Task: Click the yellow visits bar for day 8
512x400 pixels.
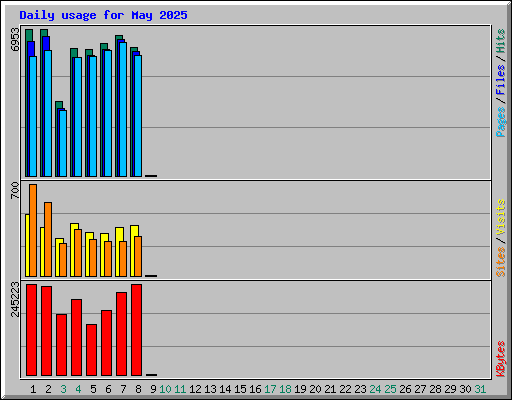Action: tap(133, 251)
